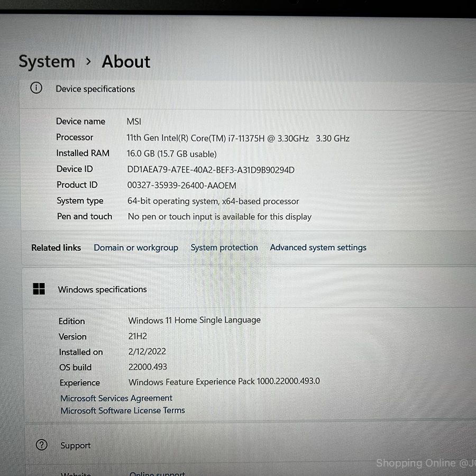Image resolution: width=476 pixels, height=476 pixels.
Task: Click the Device specifications info icon
Action: pos(36,88)
